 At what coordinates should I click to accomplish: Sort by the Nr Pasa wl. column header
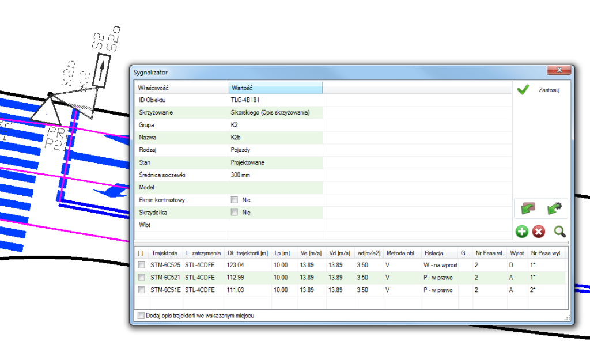tap(490, 253)
